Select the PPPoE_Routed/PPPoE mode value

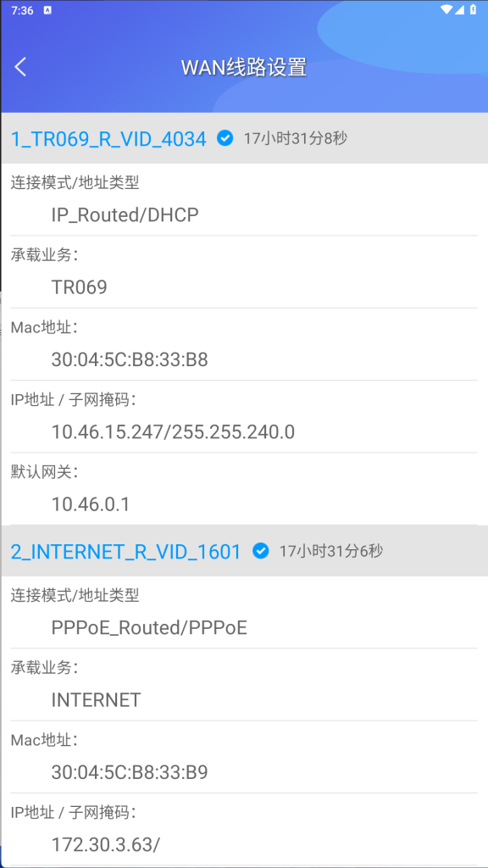pyautogui.click(x=149, y=628)
